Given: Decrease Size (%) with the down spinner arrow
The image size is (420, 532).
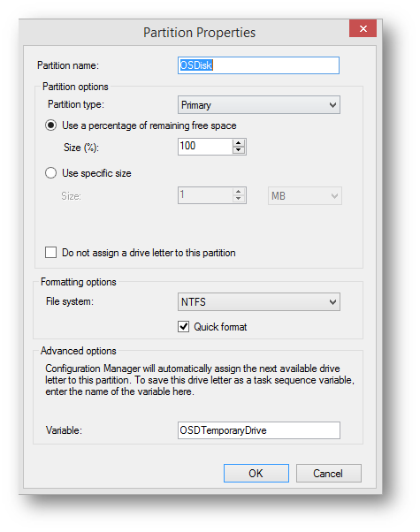Looking at the screenshot, I should point(239,150).
